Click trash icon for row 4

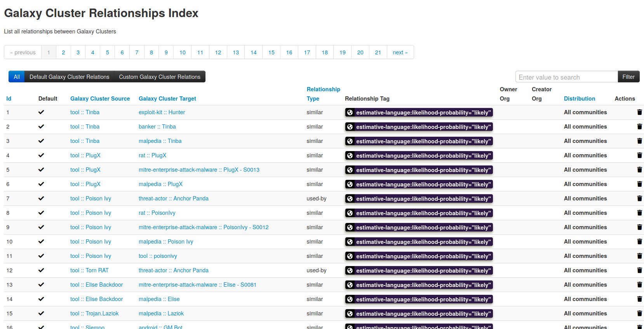(639, 155)
